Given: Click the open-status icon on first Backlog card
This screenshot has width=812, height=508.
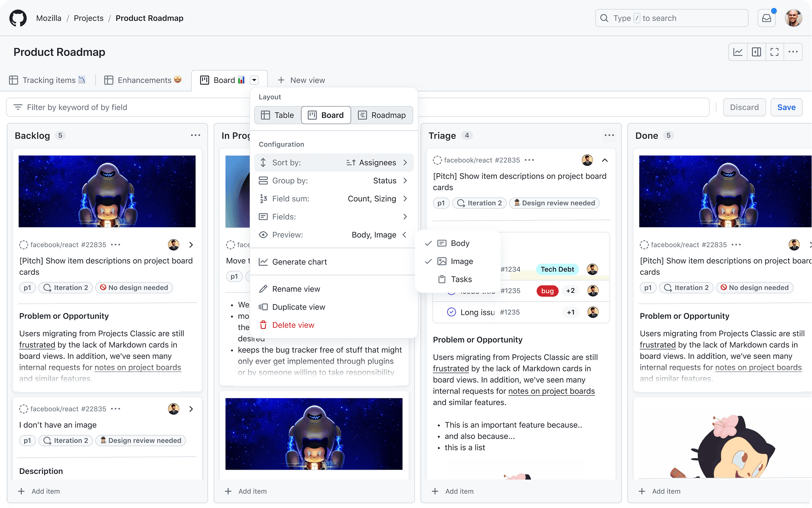Looking at the screenshot, I should click(x=24, y=245).
